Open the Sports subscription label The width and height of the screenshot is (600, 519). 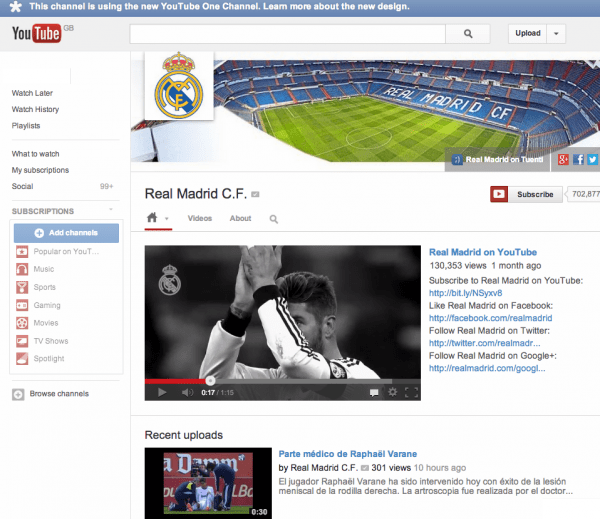(44, 287)
